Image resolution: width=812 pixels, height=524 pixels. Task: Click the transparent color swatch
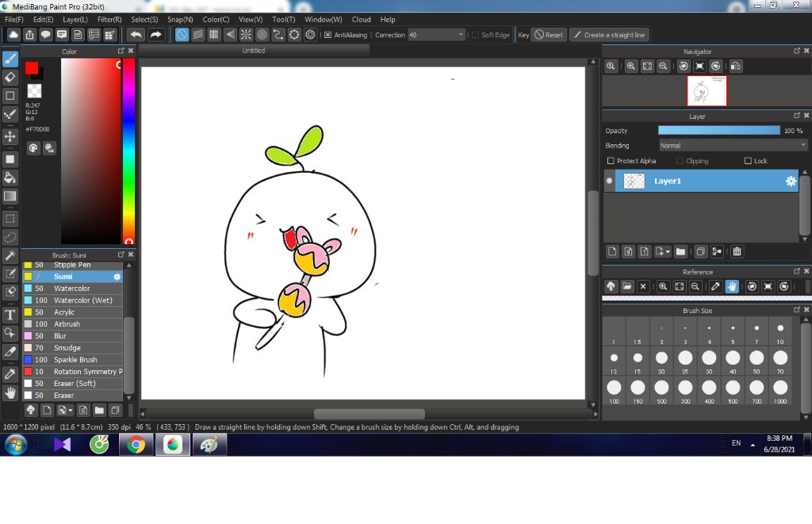click(34, 90)
